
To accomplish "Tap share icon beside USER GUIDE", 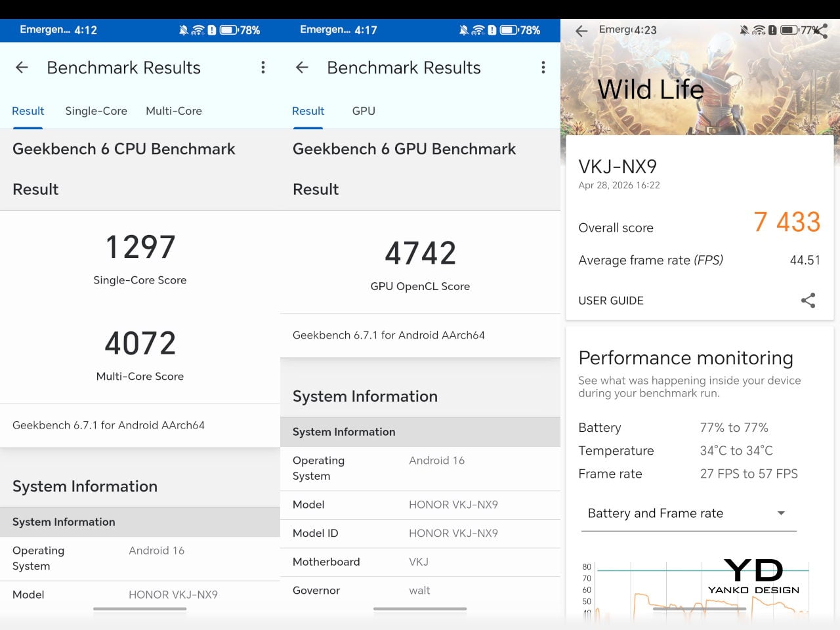I will click(808, 301).
